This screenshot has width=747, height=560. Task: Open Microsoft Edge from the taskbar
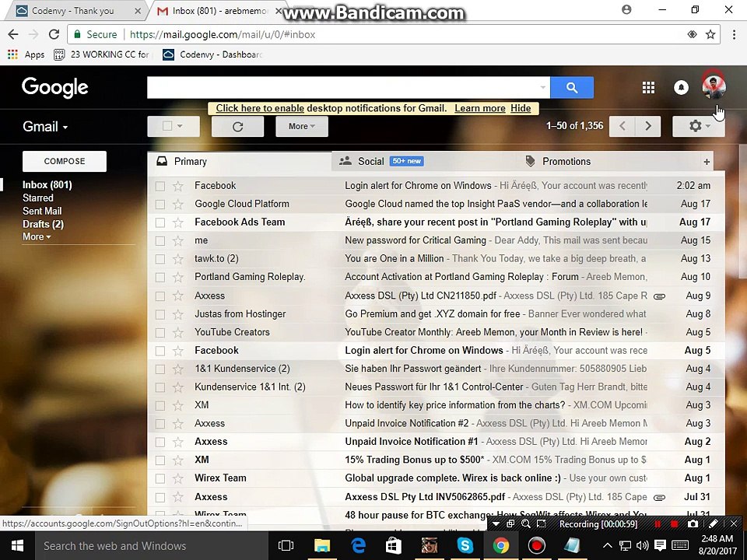tap(358, 545)
